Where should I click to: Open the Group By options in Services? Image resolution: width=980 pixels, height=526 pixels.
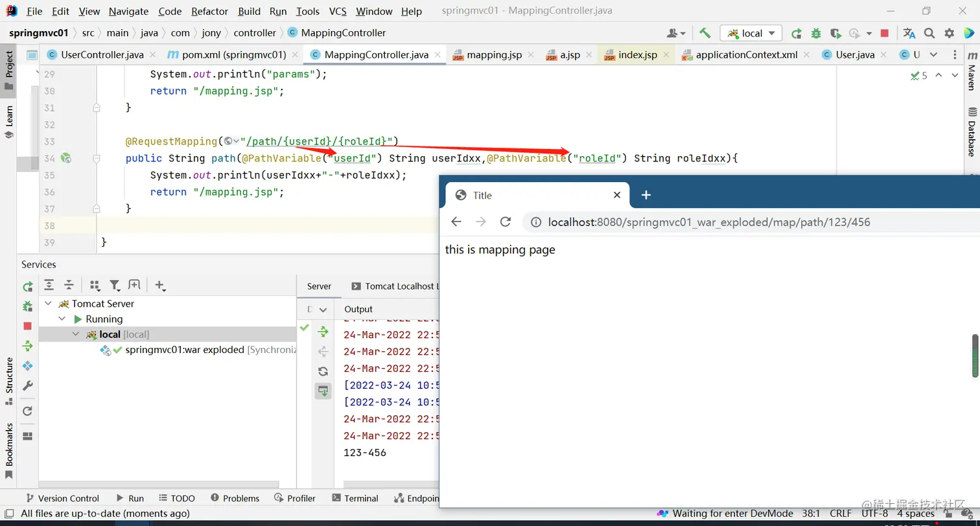[95, 285]
